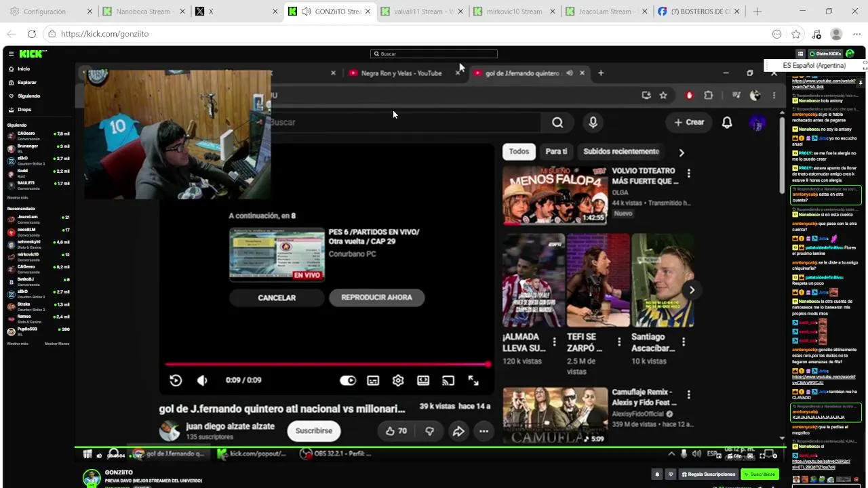Screen dimensions: 868x488
Task: Dislike the YouTube video
Action: pyautogui.click(x=429, y=431)
